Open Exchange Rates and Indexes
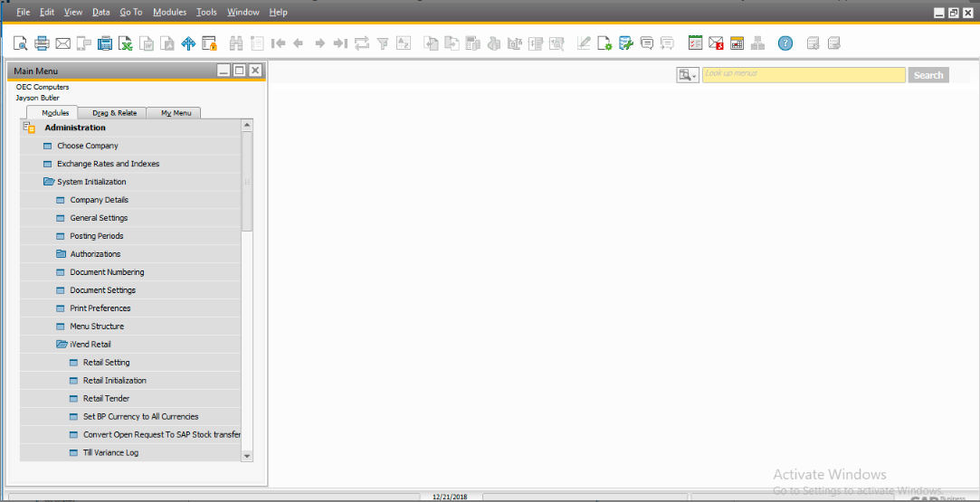The width and height of the screenshot is (980, 502). point(108,164)
